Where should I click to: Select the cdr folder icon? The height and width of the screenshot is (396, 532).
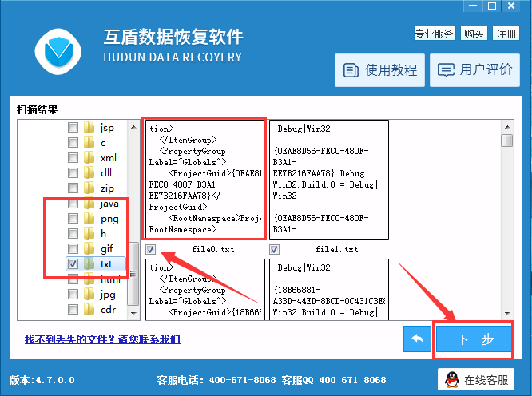89,309
